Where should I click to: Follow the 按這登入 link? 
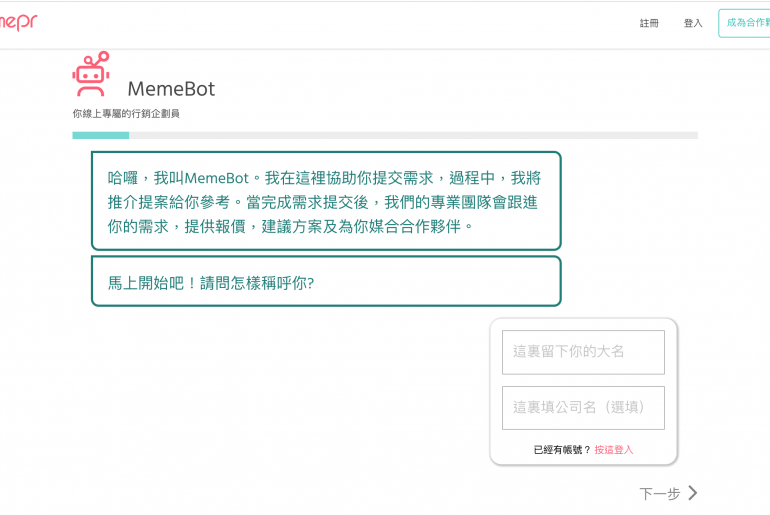click(613, 450)
